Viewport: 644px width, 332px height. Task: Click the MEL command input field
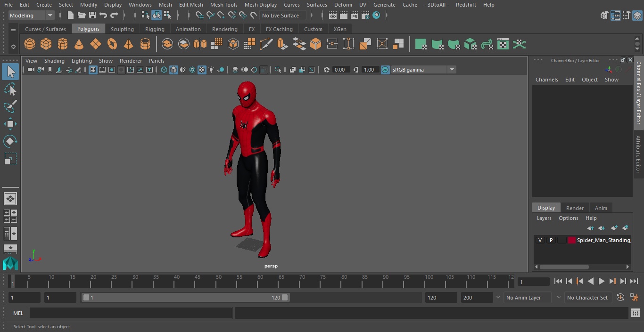coord(131,313)
